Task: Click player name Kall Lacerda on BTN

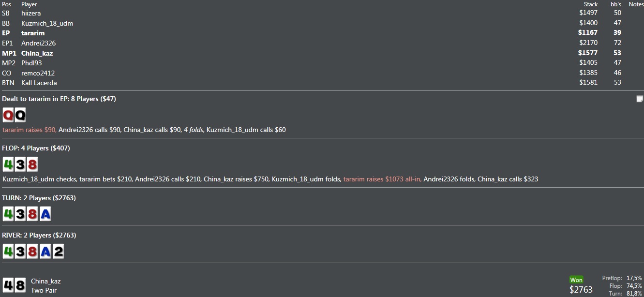Action: pyautogui.click(x=39, y=83)
